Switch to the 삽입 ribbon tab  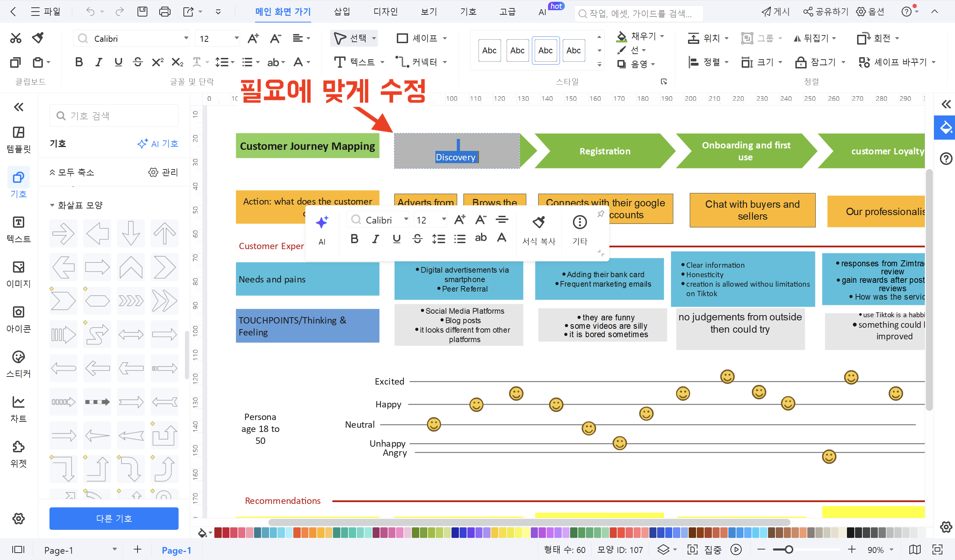[341, 11]
